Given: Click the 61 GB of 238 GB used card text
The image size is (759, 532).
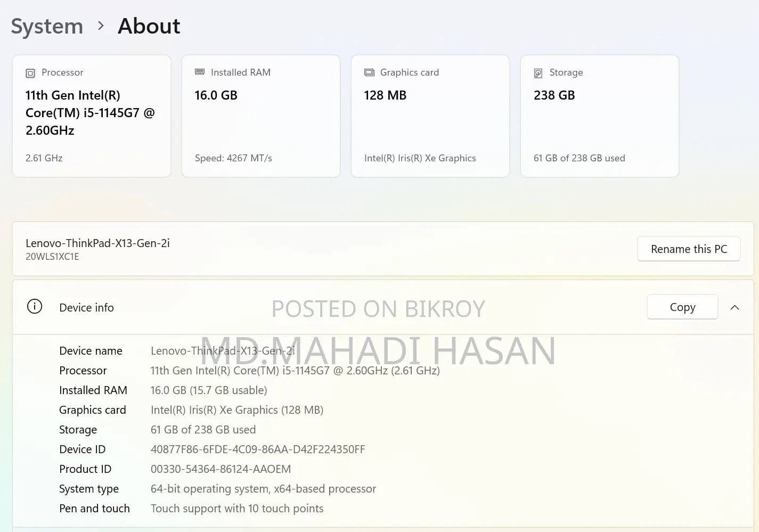Looking at the screenshot, I should pos(580,158).
